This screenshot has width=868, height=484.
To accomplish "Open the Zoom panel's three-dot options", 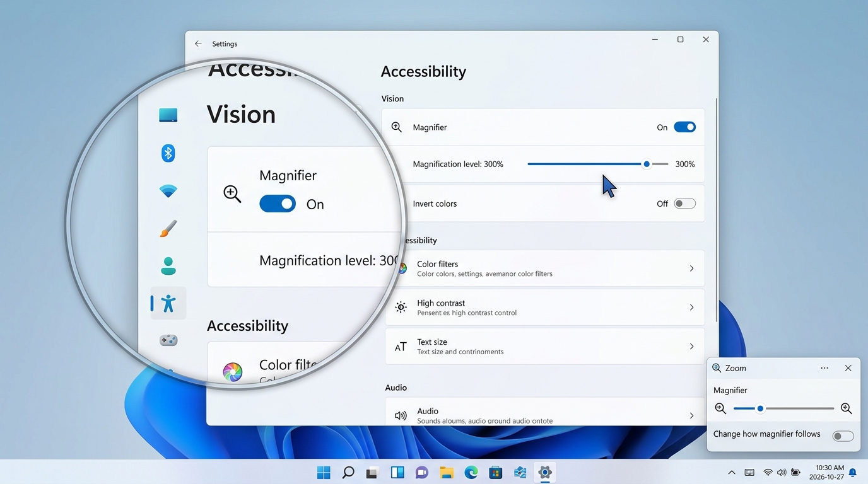I will (824, 368).
